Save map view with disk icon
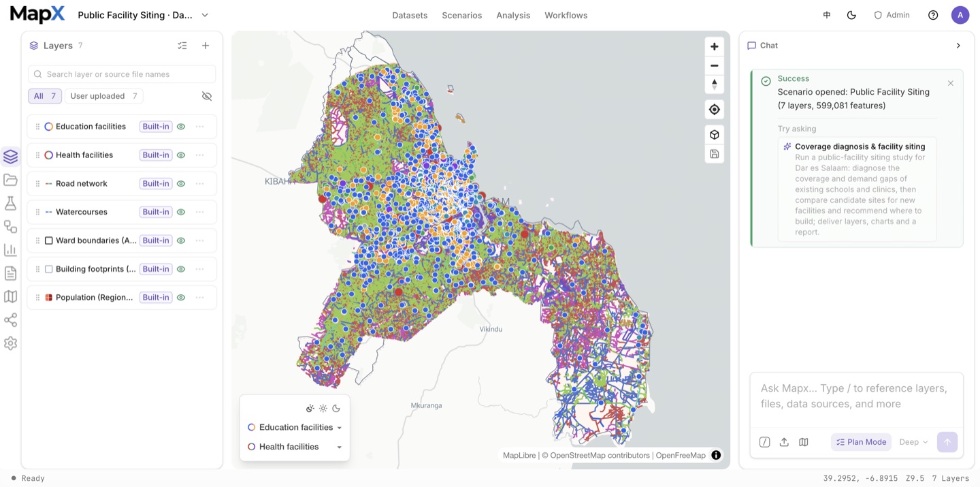Image resolution: width=980 pixels, height=487 pixels. pyautogui.click(x=714, y=154)
